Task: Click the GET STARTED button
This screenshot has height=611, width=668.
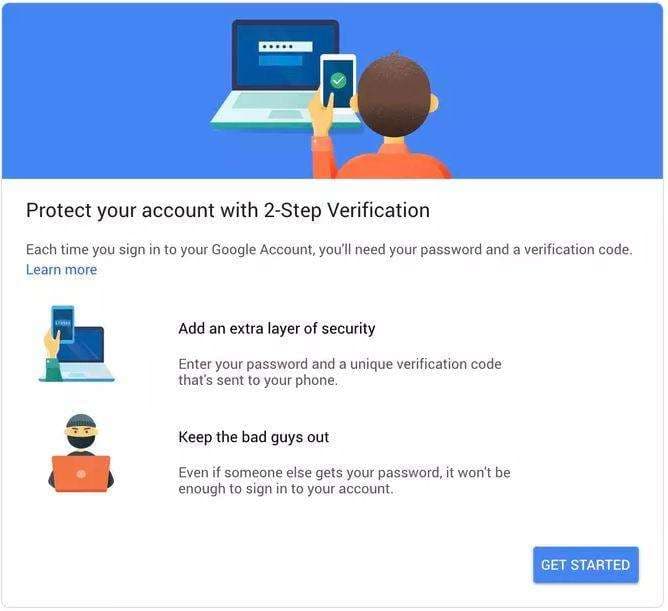Action: point(585,565)
